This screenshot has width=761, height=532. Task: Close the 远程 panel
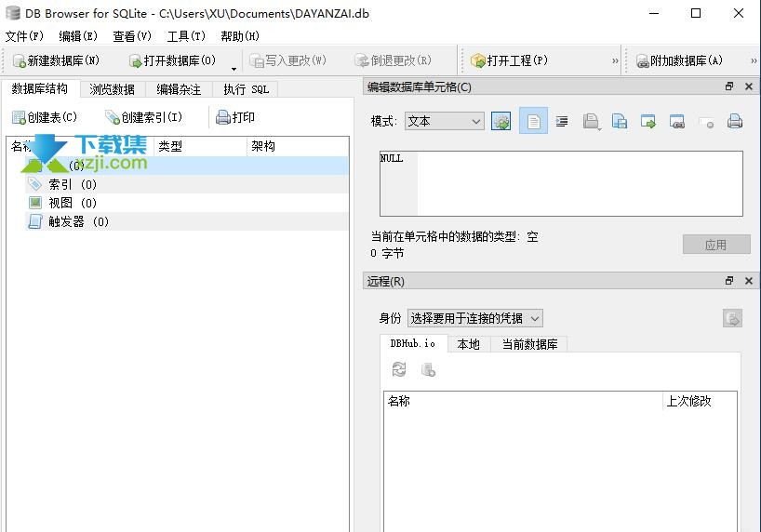point(748,281)
